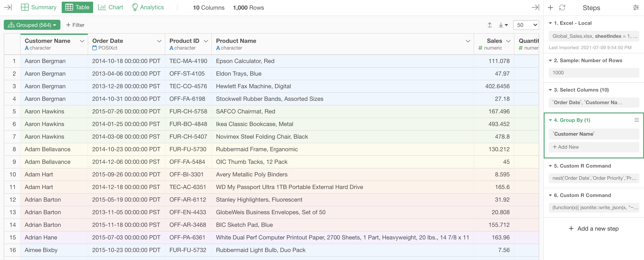Collapse step 6 Custom R Command
The width and height of the screenshot is (644, 260).
click(x=550, y=195)
